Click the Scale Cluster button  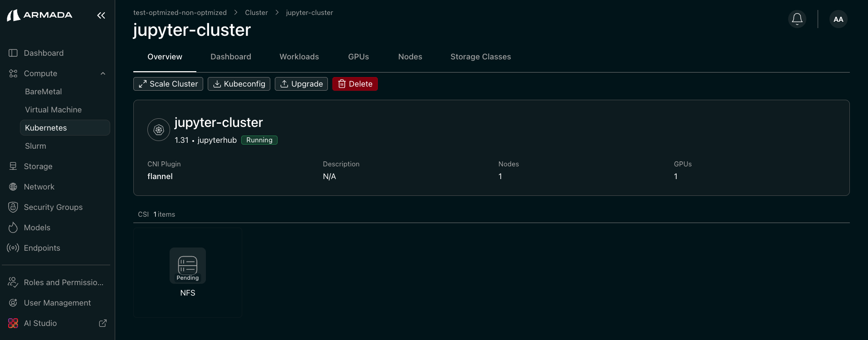(168, 84)
